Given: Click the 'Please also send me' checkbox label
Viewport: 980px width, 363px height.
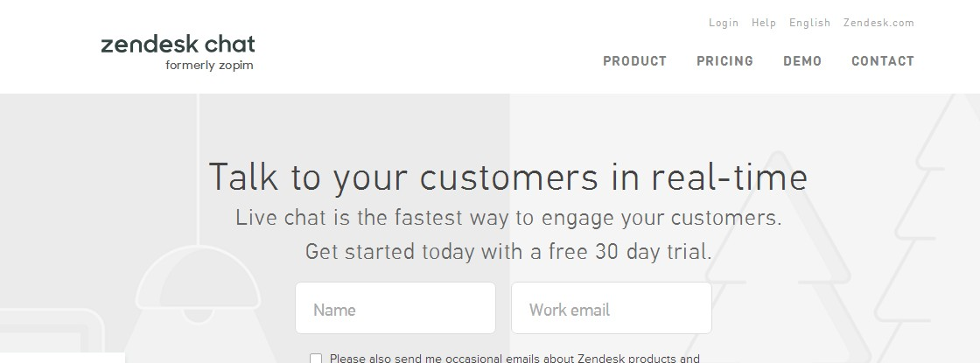Looking at the screenshot, I should (514, 359).
